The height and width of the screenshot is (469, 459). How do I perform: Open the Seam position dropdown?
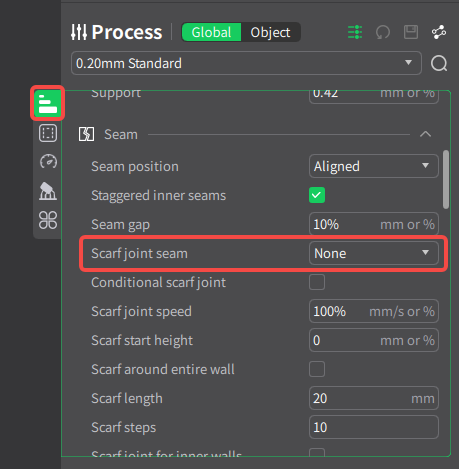[374, 166]
